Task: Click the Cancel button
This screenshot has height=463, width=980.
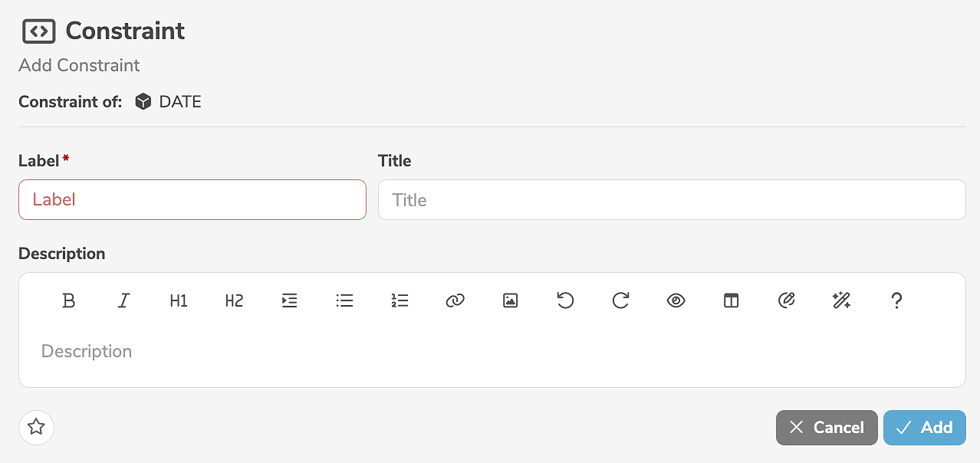Action: tap(827, 428)
